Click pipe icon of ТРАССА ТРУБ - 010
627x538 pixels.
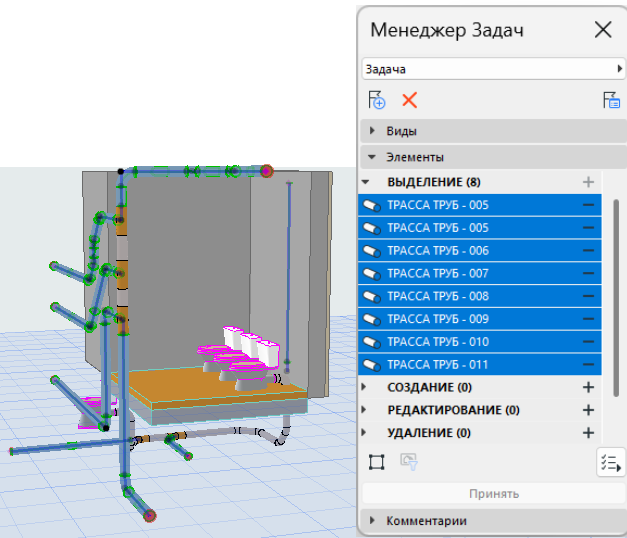pos(371,342)
